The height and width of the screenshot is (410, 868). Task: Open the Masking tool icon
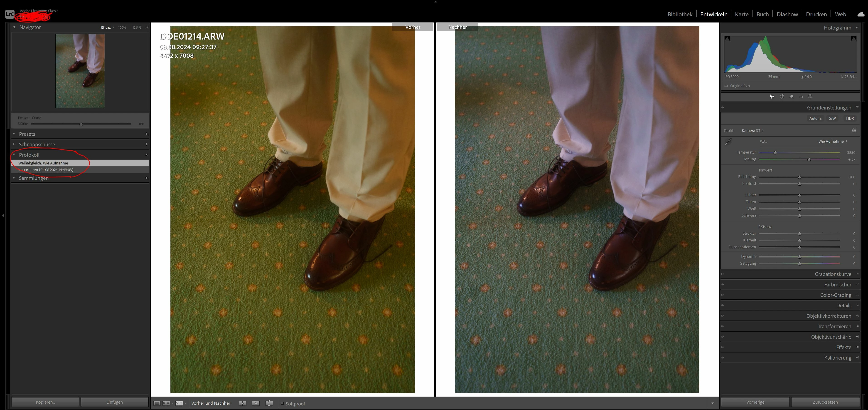[x=810, y=97]
